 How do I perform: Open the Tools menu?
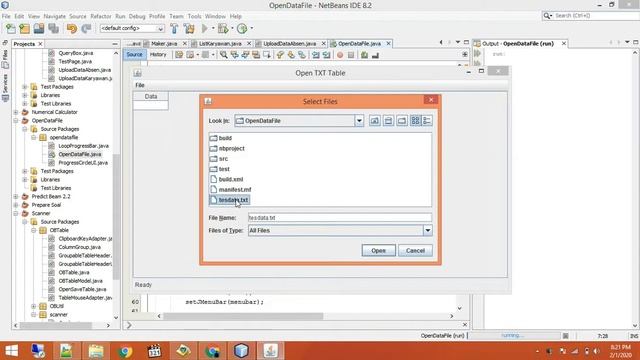click(194, 16)
